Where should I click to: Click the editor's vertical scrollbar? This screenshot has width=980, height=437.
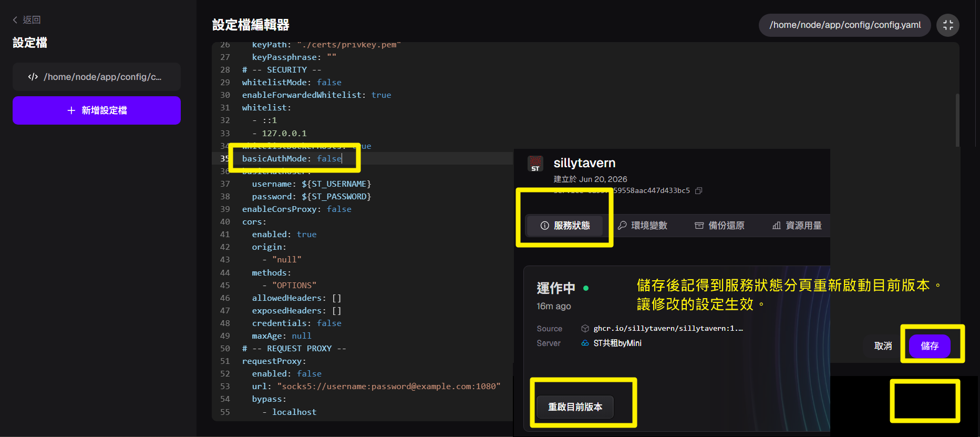pos(957,120)
